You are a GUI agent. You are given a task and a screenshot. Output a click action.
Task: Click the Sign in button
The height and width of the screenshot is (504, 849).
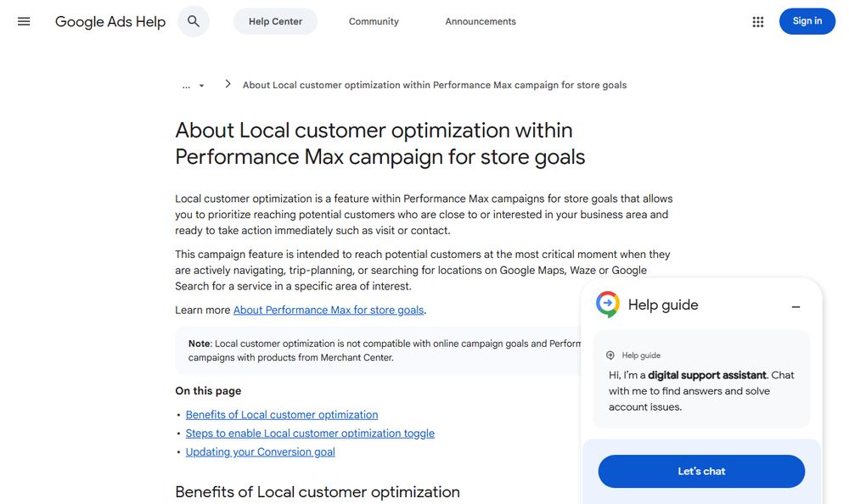point(807,21)
